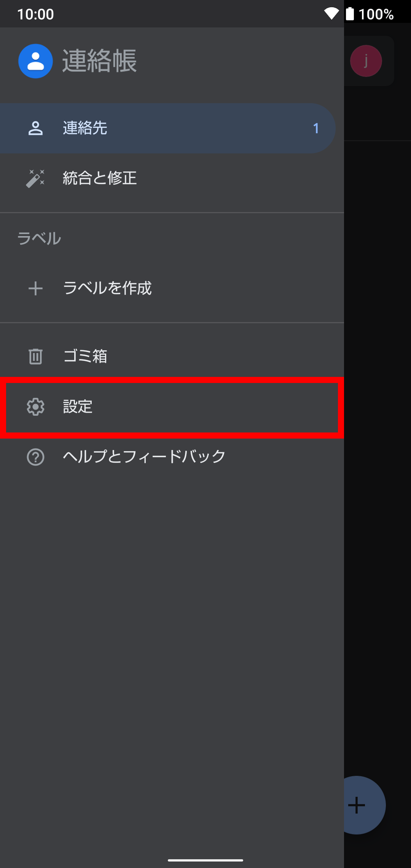
Task: Open 設定 from the drawer
Action: [172, 407]
